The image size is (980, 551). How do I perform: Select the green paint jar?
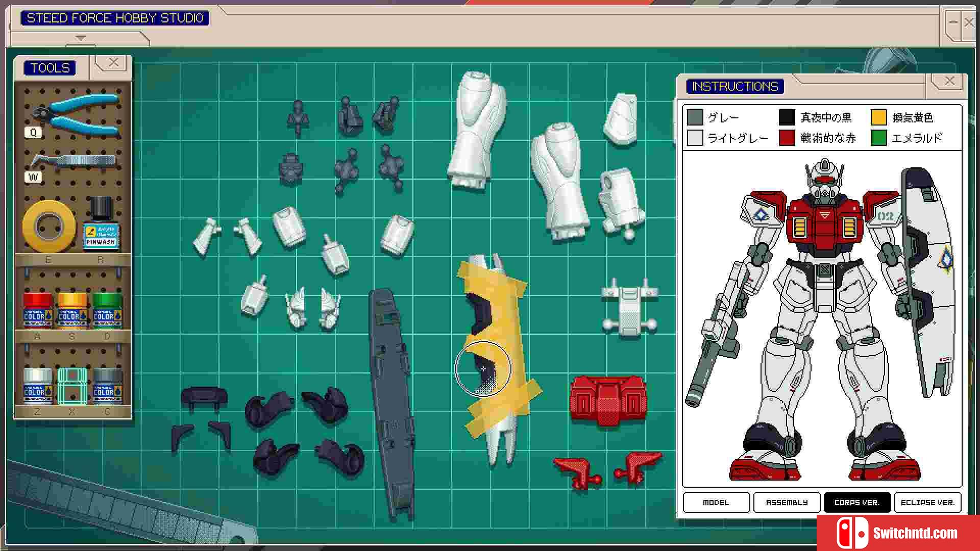107,310
